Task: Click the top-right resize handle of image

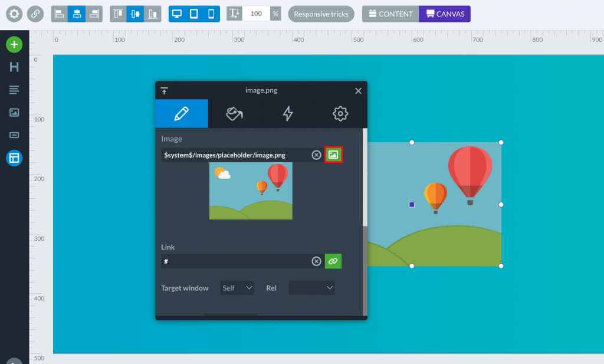Action: 501,143
